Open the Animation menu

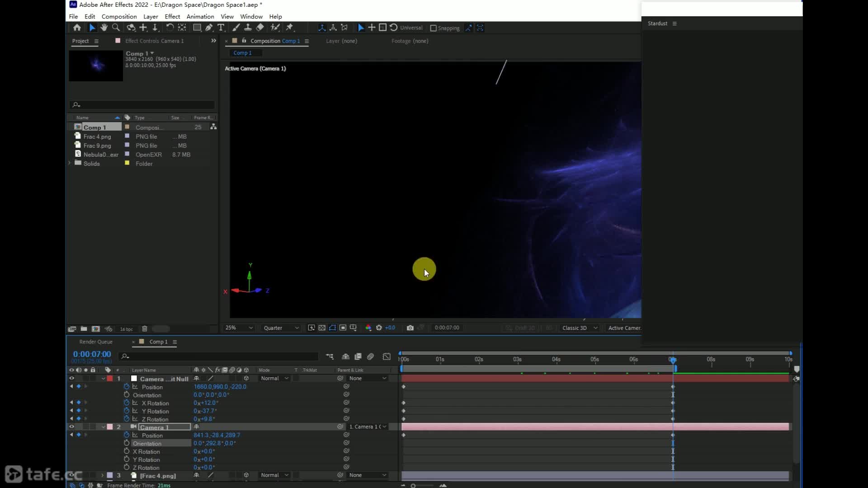coord(200,16)
